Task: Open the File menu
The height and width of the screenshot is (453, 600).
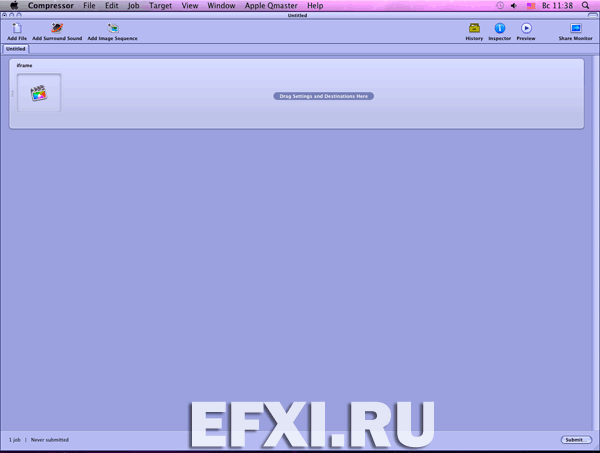Action: pyautogui.click(x=89, y=6)
